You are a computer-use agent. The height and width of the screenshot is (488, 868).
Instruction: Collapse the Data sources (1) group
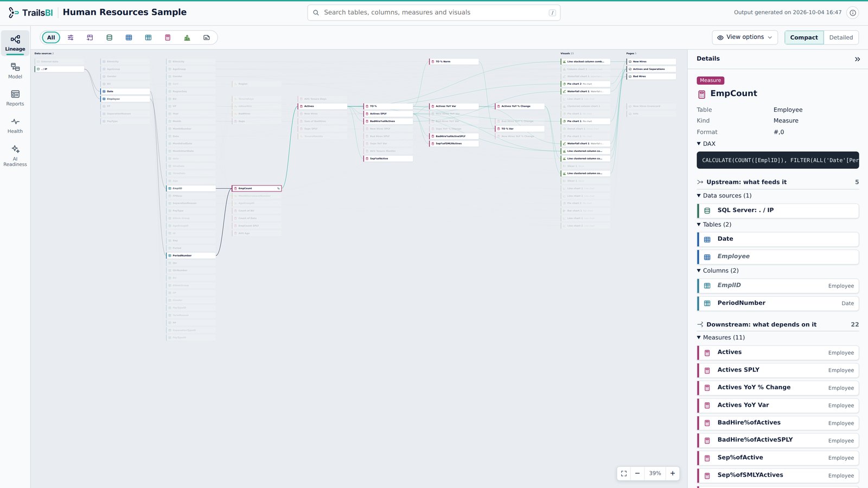click(x=724, y=196)
